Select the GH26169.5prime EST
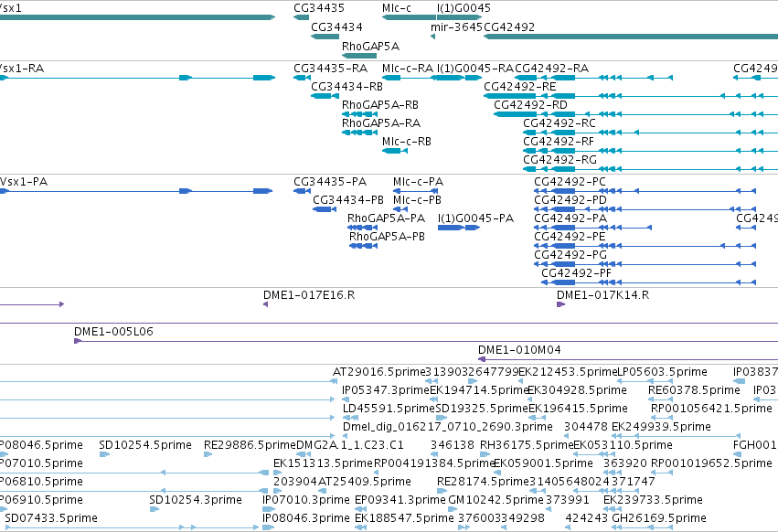Image resolution: width=778 pixels, height=532 pixels. (x=658, y=518)
